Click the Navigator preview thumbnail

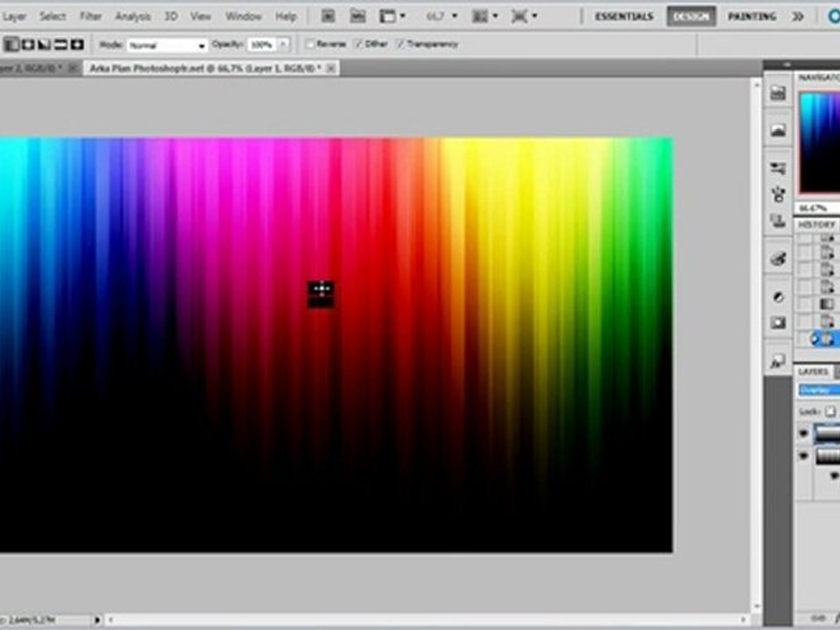[820, 142]
